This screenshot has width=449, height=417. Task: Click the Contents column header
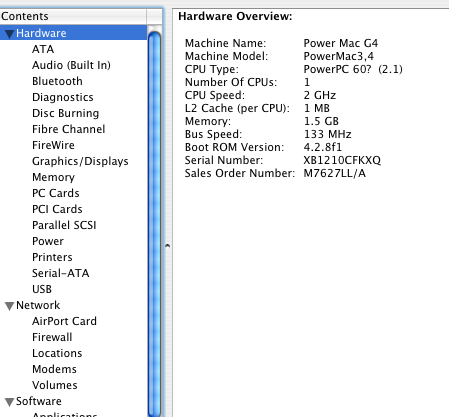(x=73, y=16)
